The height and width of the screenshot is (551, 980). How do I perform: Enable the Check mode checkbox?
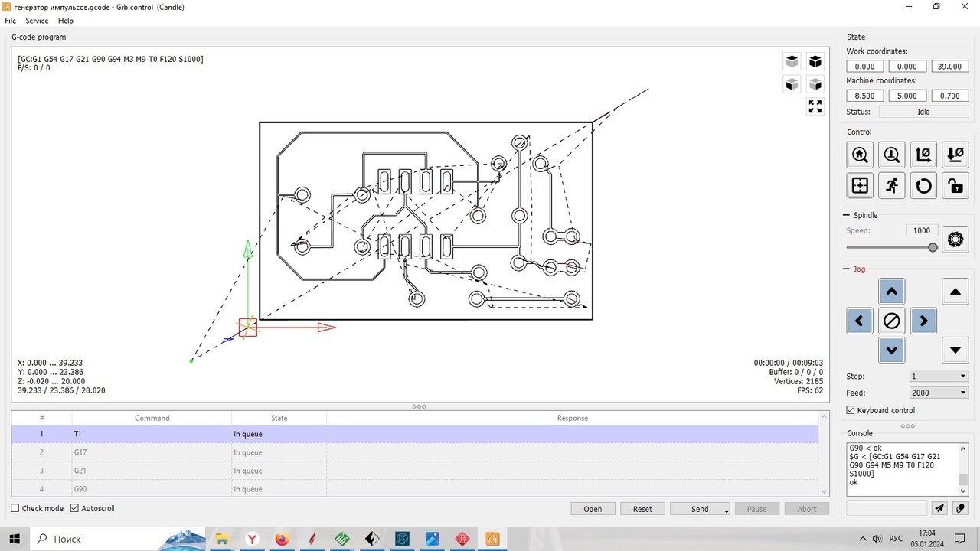click(x=15, y=508)
